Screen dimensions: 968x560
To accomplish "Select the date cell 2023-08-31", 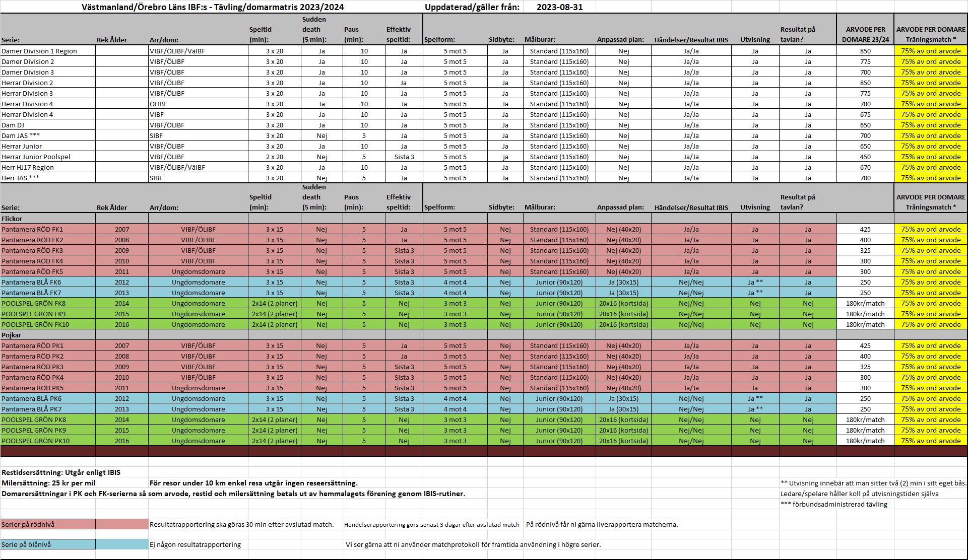I will [559, 7].
